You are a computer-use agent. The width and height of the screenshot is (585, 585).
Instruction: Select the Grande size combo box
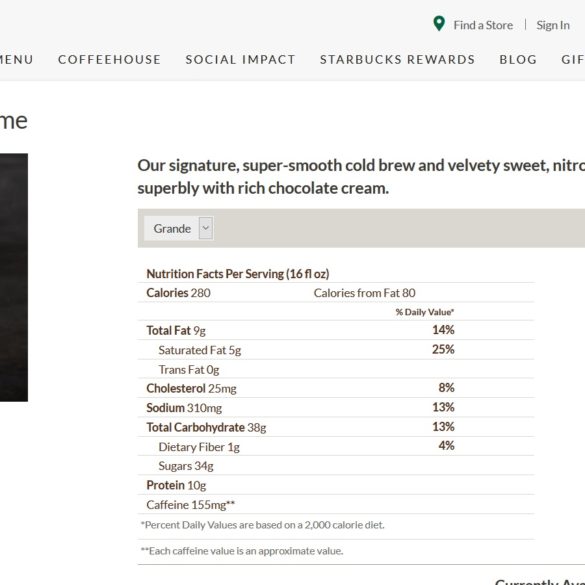(179, 228)
